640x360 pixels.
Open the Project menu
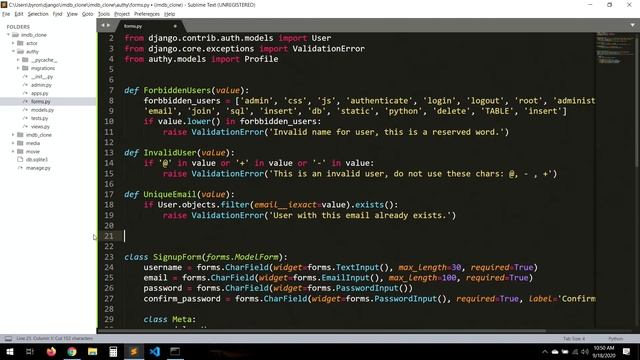[122, 14]
